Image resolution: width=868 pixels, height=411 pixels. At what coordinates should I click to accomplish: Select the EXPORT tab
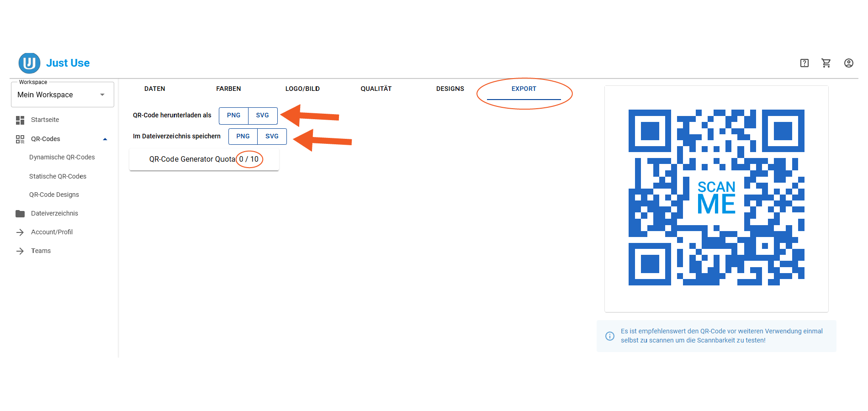click(524, 89)
